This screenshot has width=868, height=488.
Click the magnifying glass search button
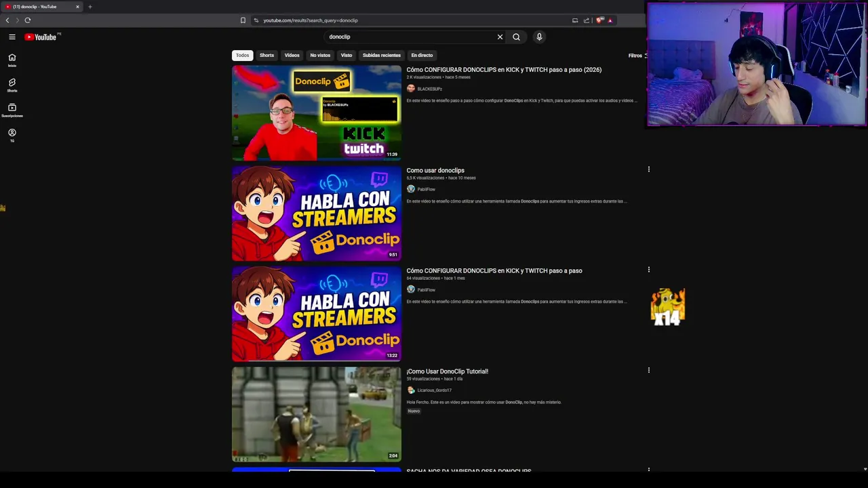click(x=516, y=37)
